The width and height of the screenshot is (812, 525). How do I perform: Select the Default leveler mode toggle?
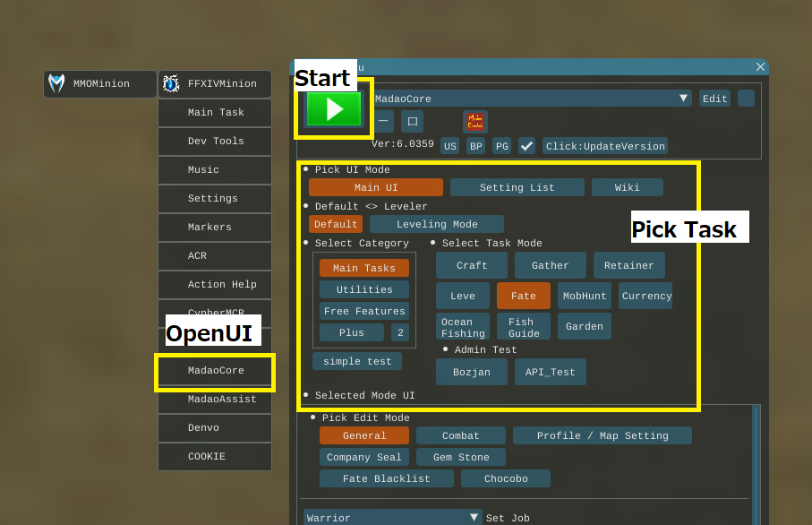(336, 224)
